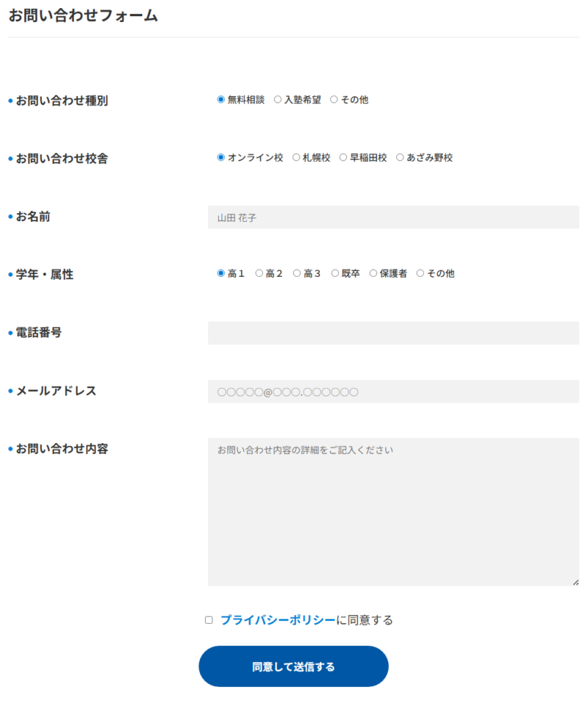Select the 高3 grade option

[x=297, y=273]
